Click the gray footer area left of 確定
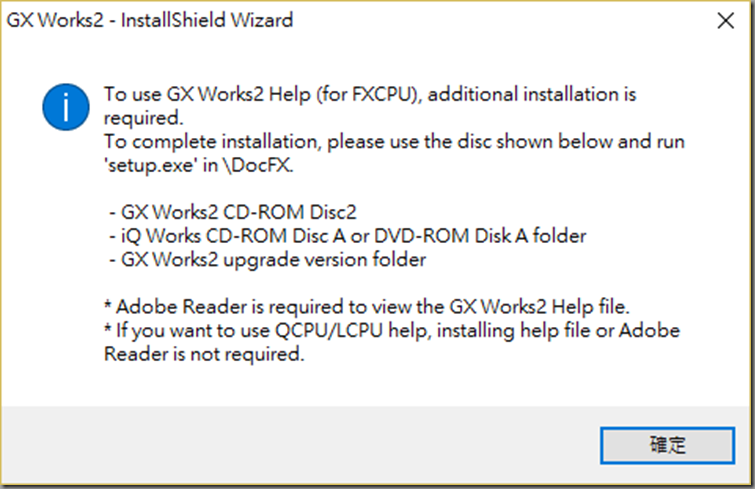The width and height of the screenshot is (755, 489). (x=299, y=445)
